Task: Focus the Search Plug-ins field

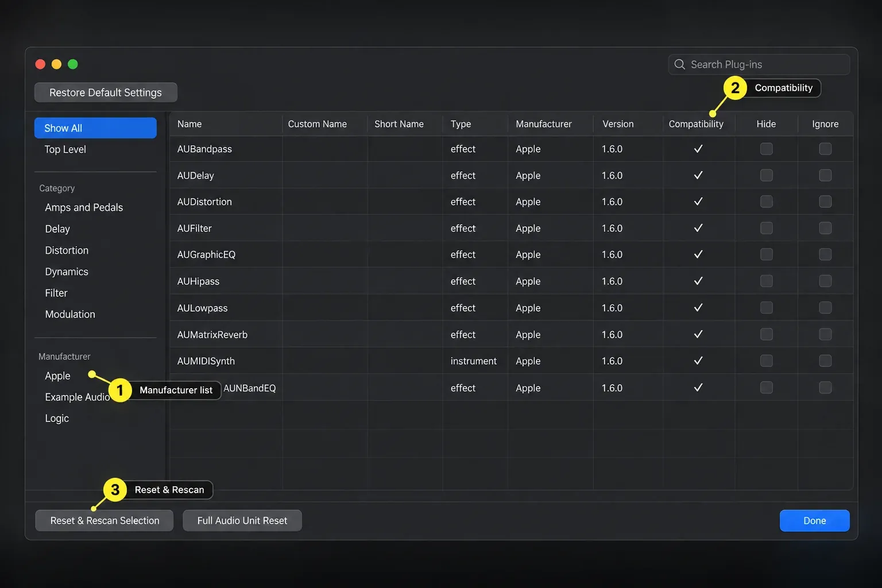Action: tap(759, 64)
